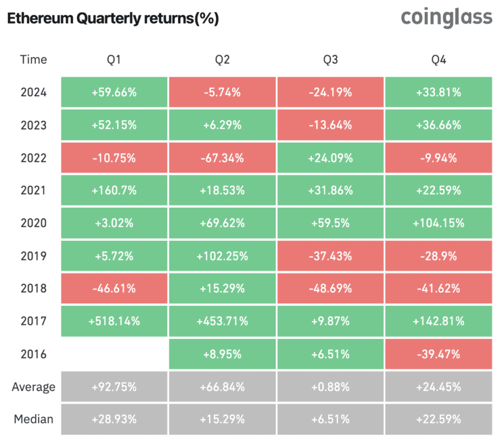Click the 2023 Q4 +36.66% cell
The width and height of the screenshot is (502, 448).
(x=439, y=125)
